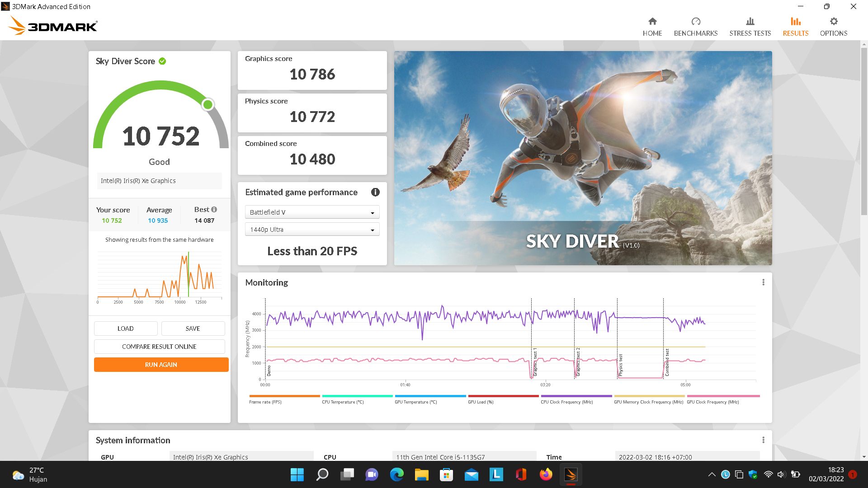The height and width of the screenshot is (488, 868).
Task: Open the Stress Tests section
Action: (x=750, y=27)
